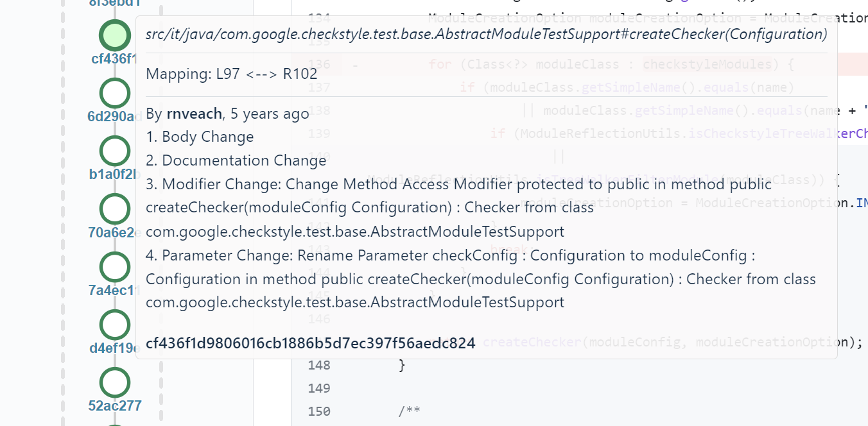Select the commit circle for b1a0f2b
This screenshot has height=426, width=868.
[115, 151]
